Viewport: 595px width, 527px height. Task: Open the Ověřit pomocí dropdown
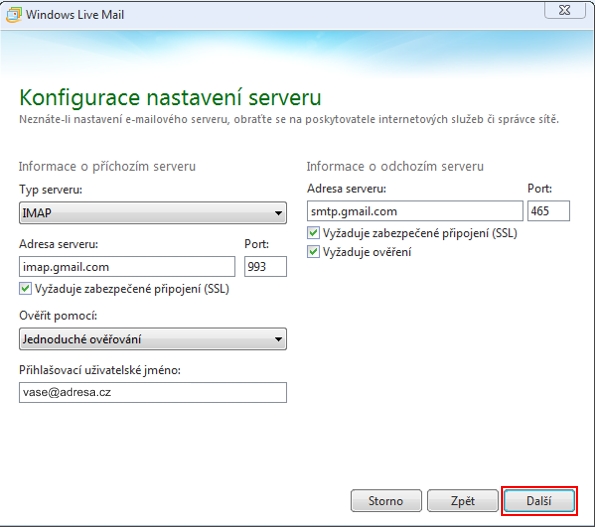click(x=153, y=339)
